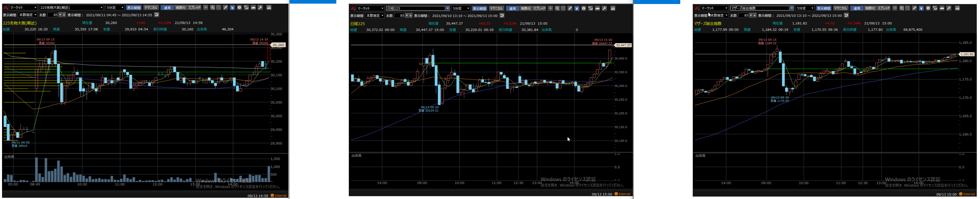The height and width of the screenshot is (199, 980).
Task: Select 指数化 mode in 225先物大阪 chart
Action: tap(181, 8)
